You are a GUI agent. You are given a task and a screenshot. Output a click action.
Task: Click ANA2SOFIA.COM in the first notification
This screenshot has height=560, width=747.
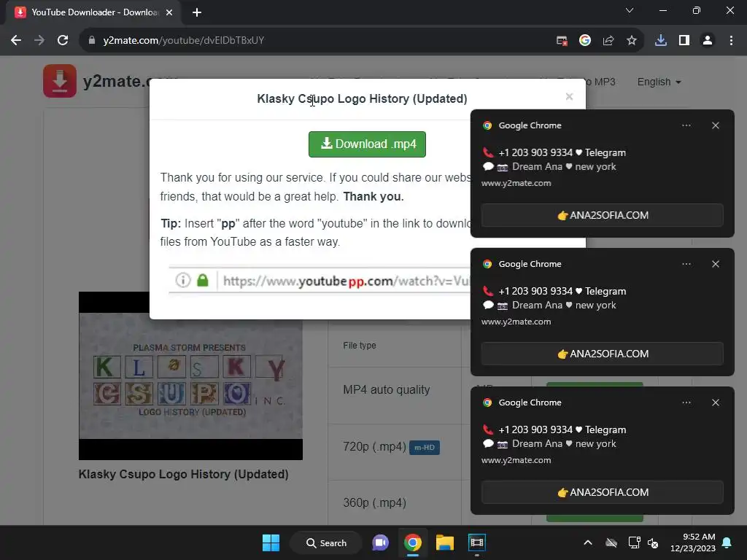tap(602, 215)
